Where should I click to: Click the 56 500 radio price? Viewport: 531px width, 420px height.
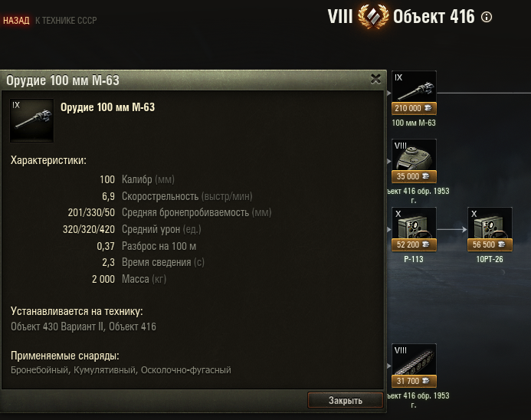(x=490, y=244)
